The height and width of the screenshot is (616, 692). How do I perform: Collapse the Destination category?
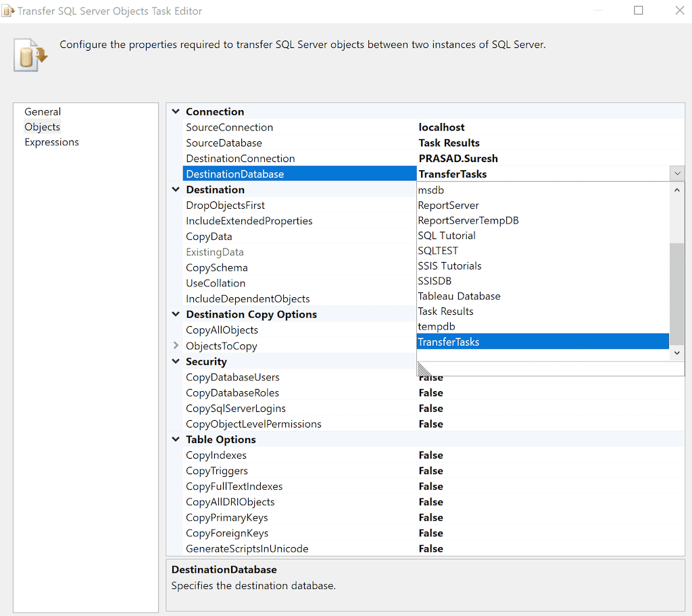click(x=176, y=190)
